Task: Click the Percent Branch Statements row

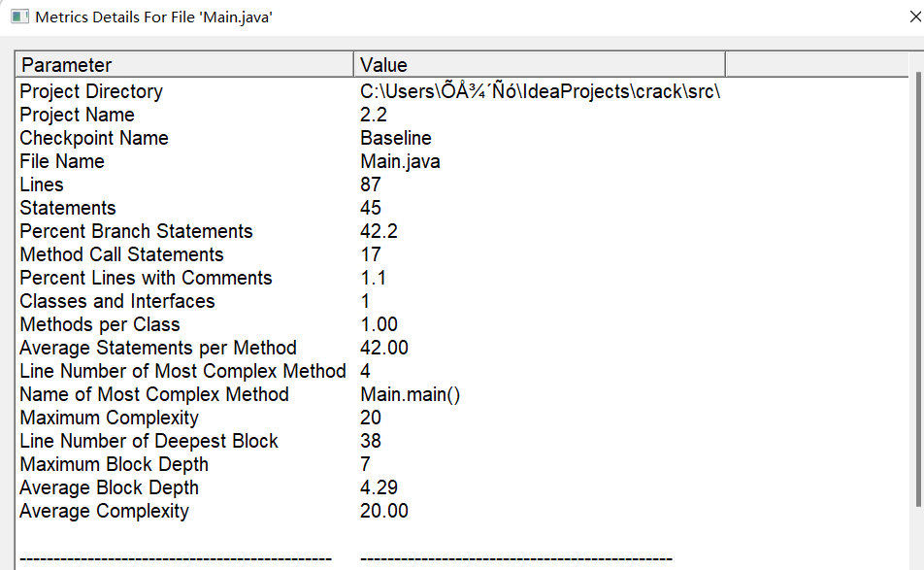Action: pos(136,231)
